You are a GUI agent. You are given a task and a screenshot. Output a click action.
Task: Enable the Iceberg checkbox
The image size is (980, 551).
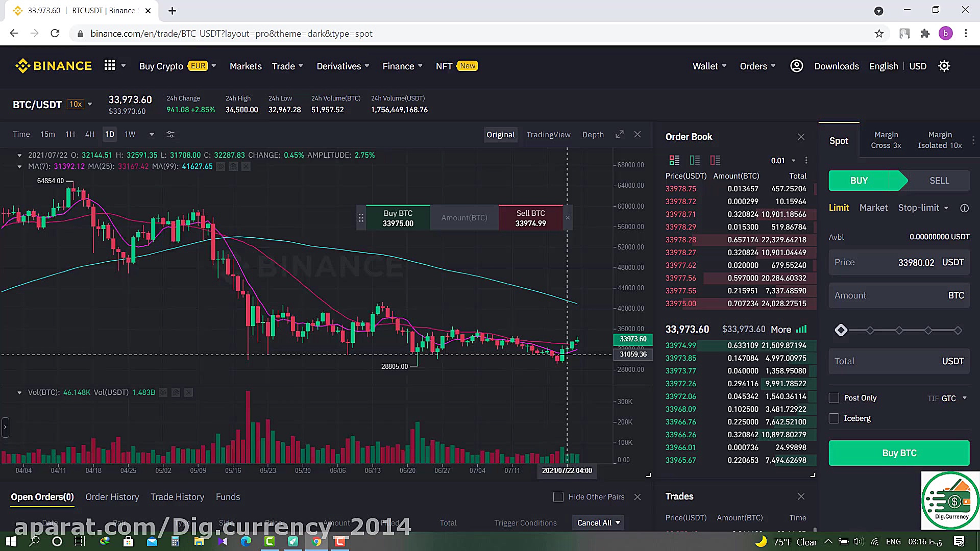[x=834, y=418]
